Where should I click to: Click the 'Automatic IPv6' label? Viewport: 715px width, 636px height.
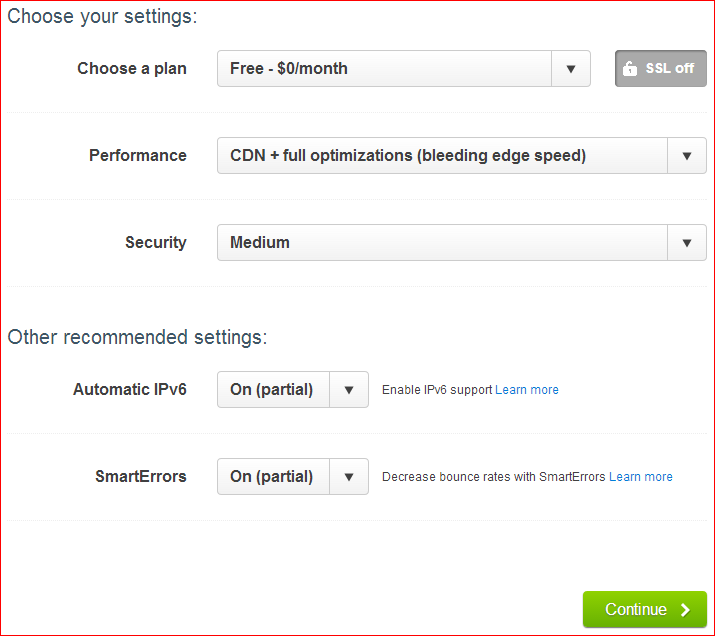pos(130,390)
